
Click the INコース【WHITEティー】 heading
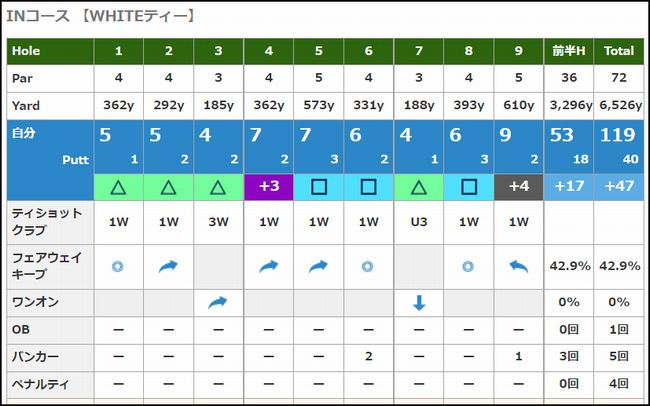(101, 17)
